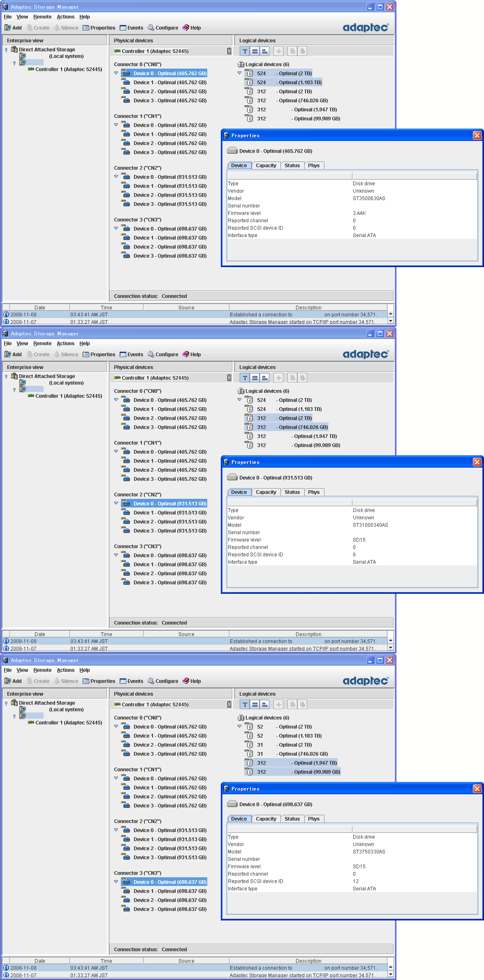Select the highlighted 931.513 GB Device 0 drive icon
The width and height of the screenshot is (484, 980).
pyautogui.click(x=126, y=503)
